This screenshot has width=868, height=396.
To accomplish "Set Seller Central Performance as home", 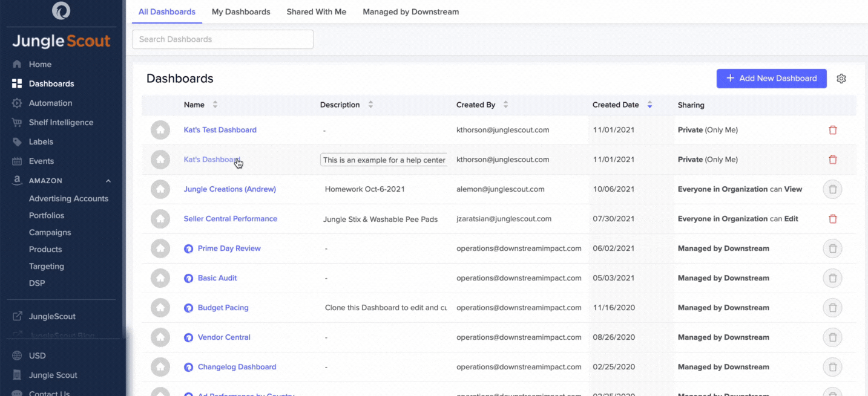I will 160,219.
